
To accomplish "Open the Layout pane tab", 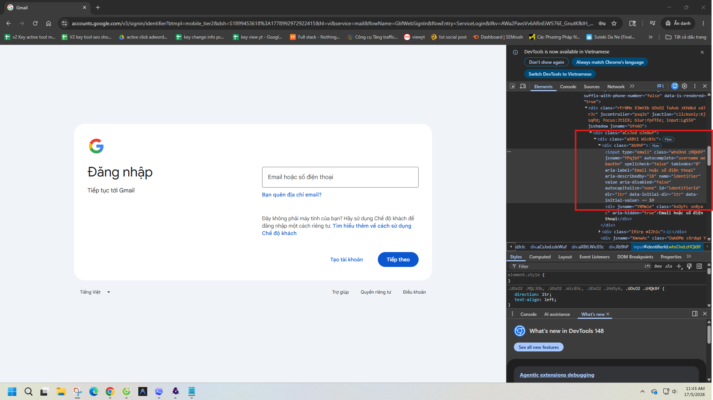I will point(565,257).
